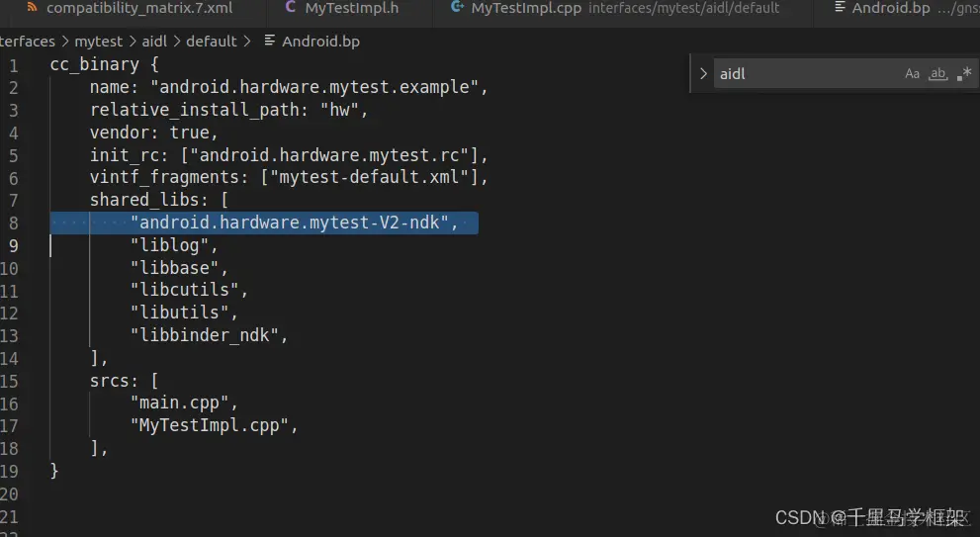Open the default breadcrumb folder
The height and width of the screenshot is (537, 980).
click(x=212, y=42)
